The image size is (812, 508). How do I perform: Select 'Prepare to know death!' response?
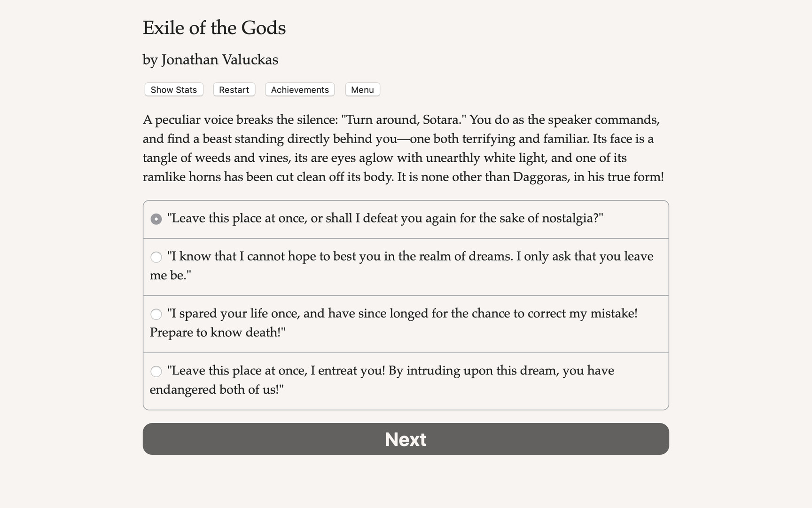coord(395,323)
